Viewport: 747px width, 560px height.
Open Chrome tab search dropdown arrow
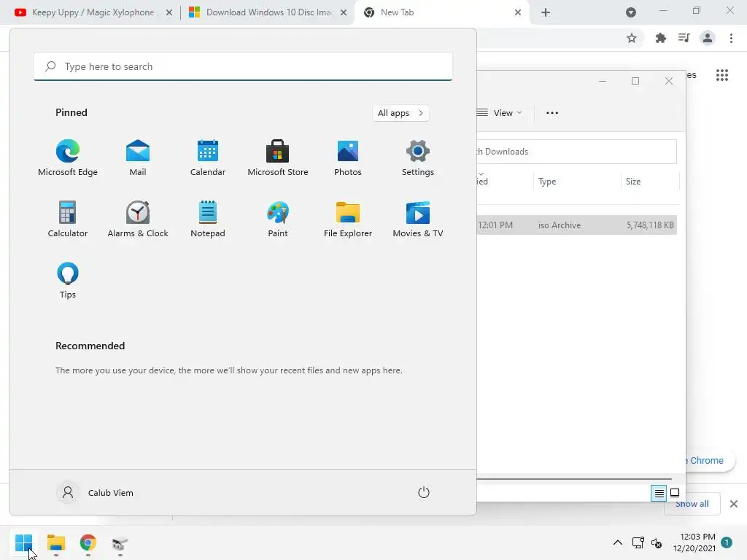(631, 12)
